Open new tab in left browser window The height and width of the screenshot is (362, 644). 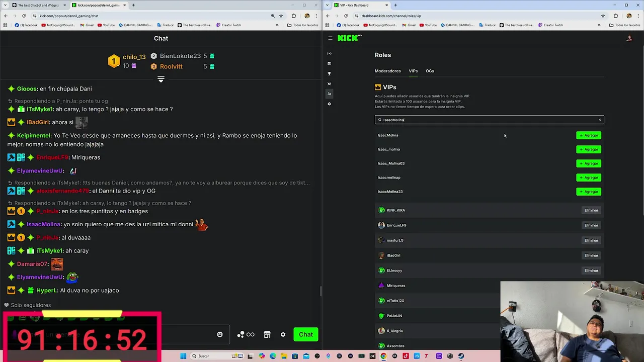pyautogui.click(x=133, y=5)
